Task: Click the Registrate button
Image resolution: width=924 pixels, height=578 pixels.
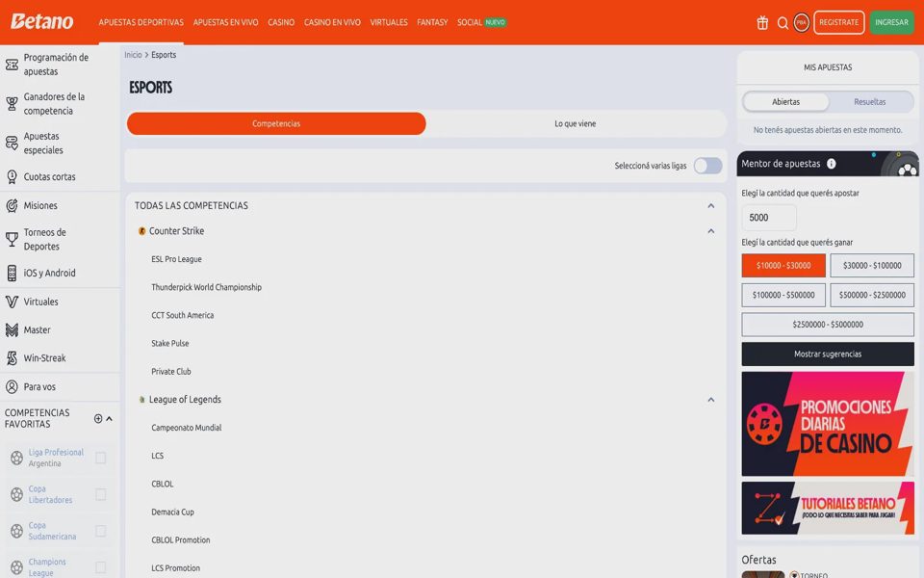Action: 839,22
